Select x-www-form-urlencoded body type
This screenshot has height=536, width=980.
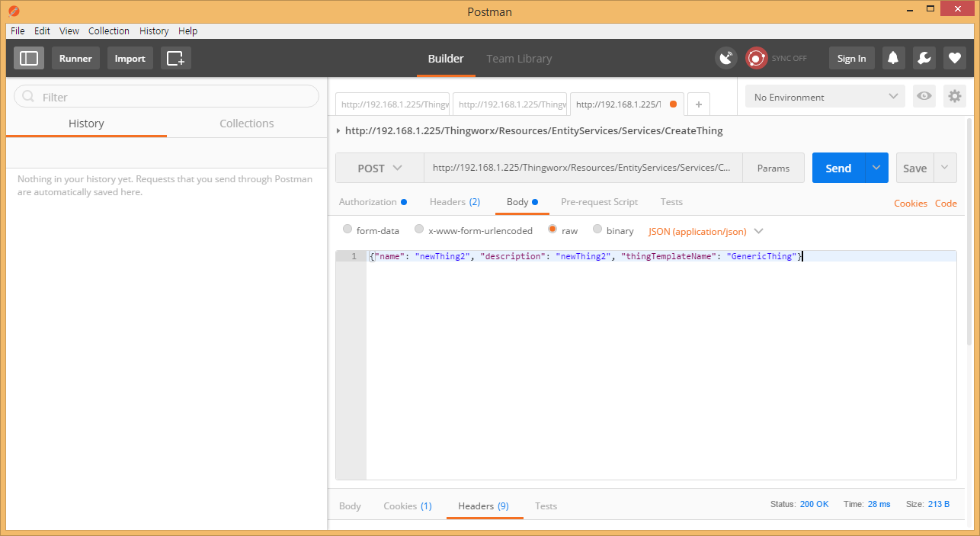tap(419, 229)
